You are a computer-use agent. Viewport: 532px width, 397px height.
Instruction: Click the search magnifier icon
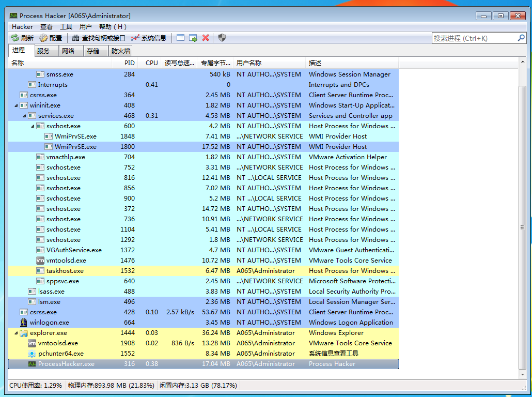(x=521, y=38)
